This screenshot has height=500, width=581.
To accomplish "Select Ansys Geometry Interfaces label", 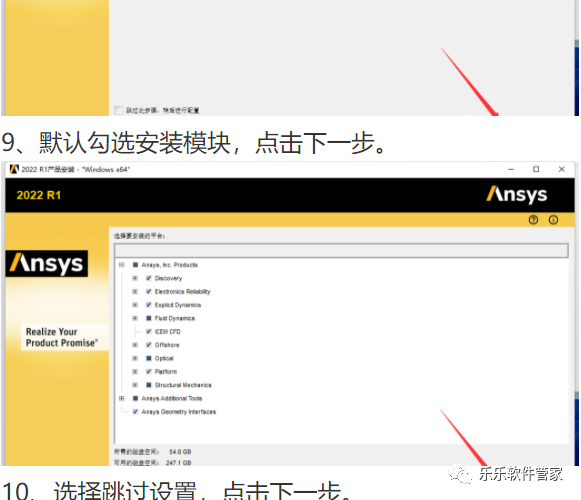I will (179, 412).
